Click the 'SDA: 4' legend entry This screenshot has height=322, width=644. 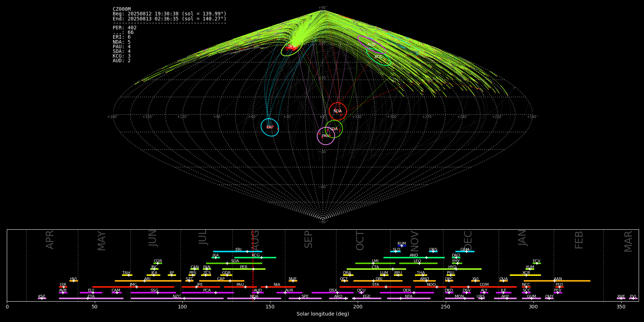point(122,52)
